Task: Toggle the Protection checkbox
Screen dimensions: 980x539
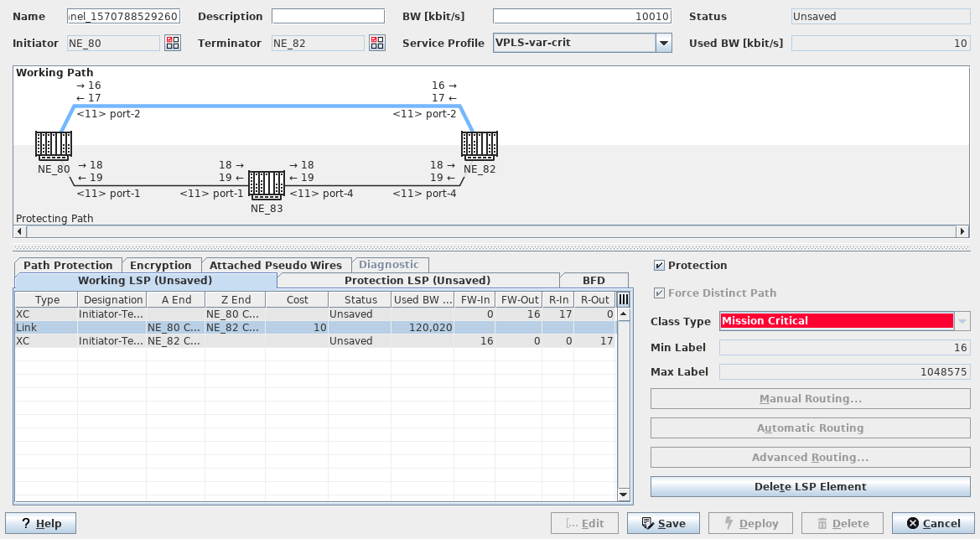Action: 659,266
